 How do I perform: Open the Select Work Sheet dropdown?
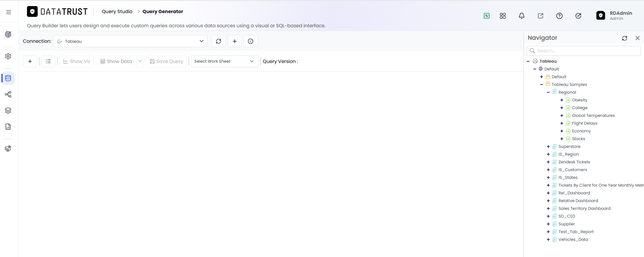(224, 61)
